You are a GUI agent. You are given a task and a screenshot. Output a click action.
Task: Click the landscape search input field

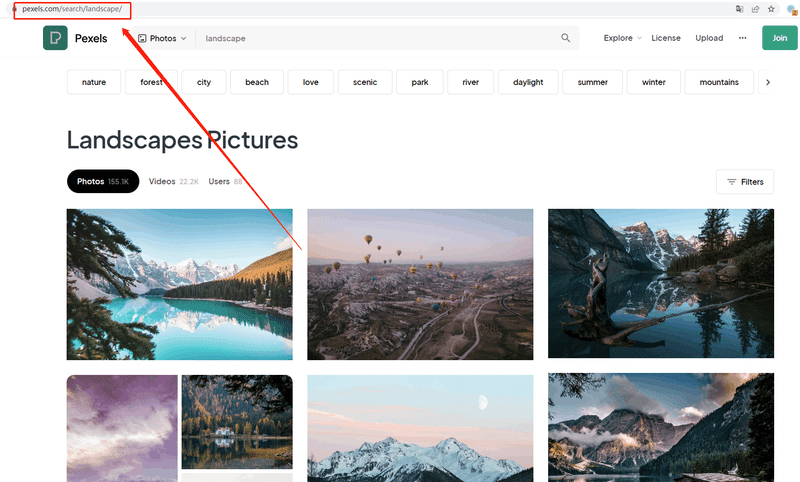[x=378, y=38]
